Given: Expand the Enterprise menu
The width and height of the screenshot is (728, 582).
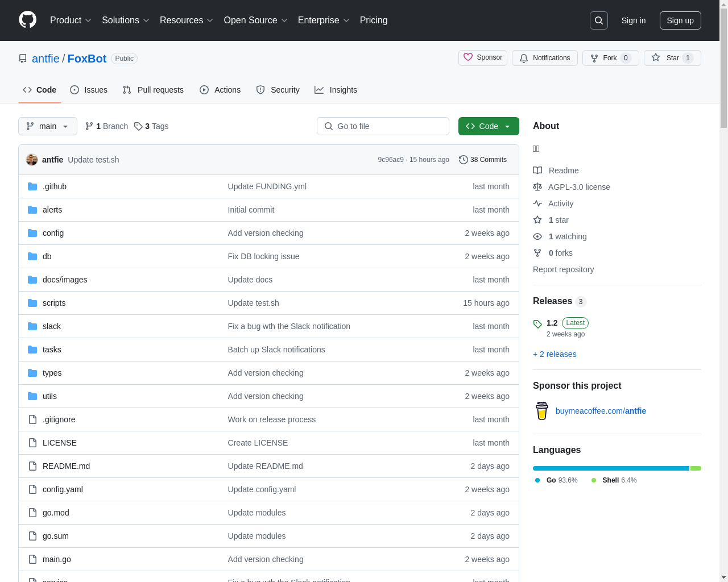Looking at the screenshot, I should coord(324,20).
